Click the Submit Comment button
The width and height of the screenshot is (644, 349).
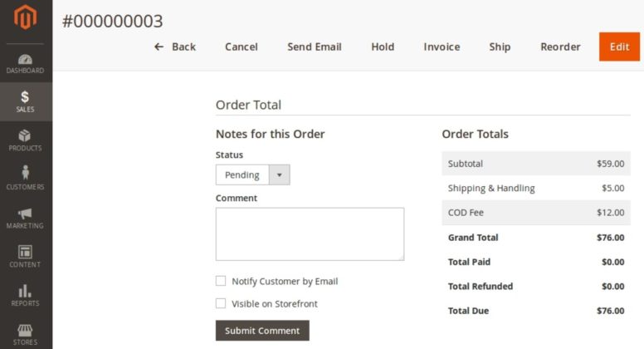pos(262,331)
